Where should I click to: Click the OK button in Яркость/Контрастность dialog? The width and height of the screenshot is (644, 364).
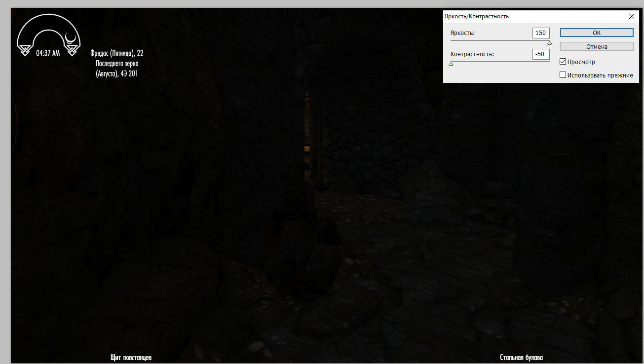tap(597, 33)
